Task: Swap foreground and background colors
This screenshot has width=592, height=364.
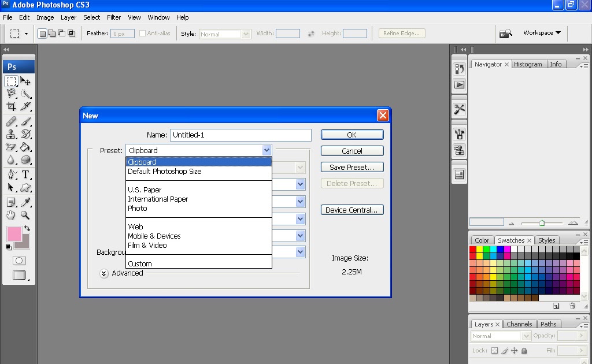Action: tap(27, 228)
